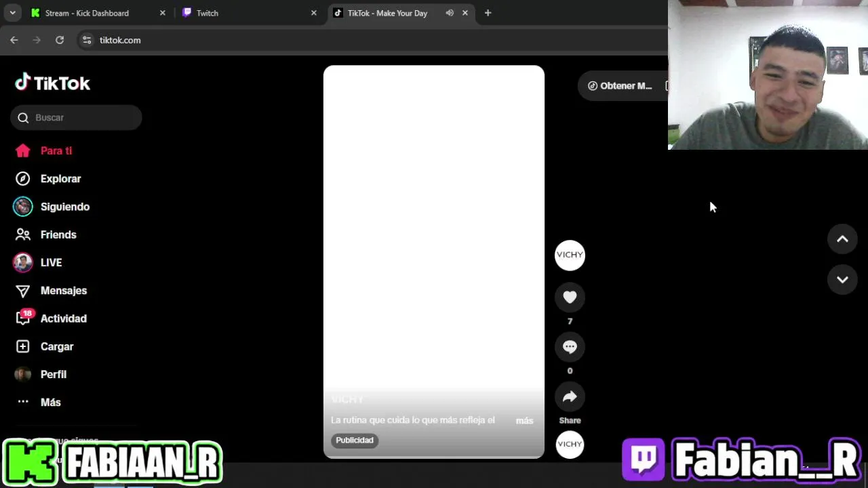This screenshot has width=868, height=488.
Task: Click the Publicidad ad label
Action: (355, 441)
